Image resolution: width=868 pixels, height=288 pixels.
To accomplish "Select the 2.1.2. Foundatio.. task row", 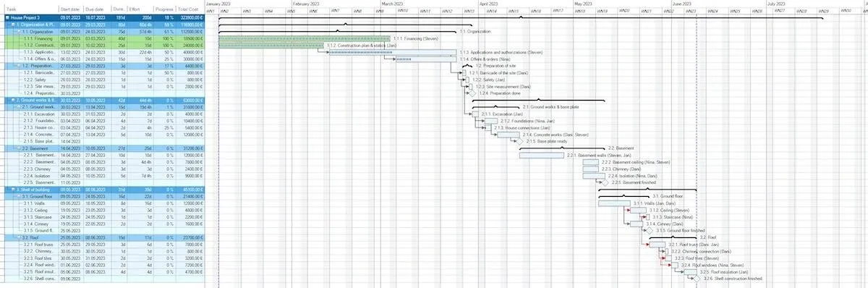I will point(103,121).
